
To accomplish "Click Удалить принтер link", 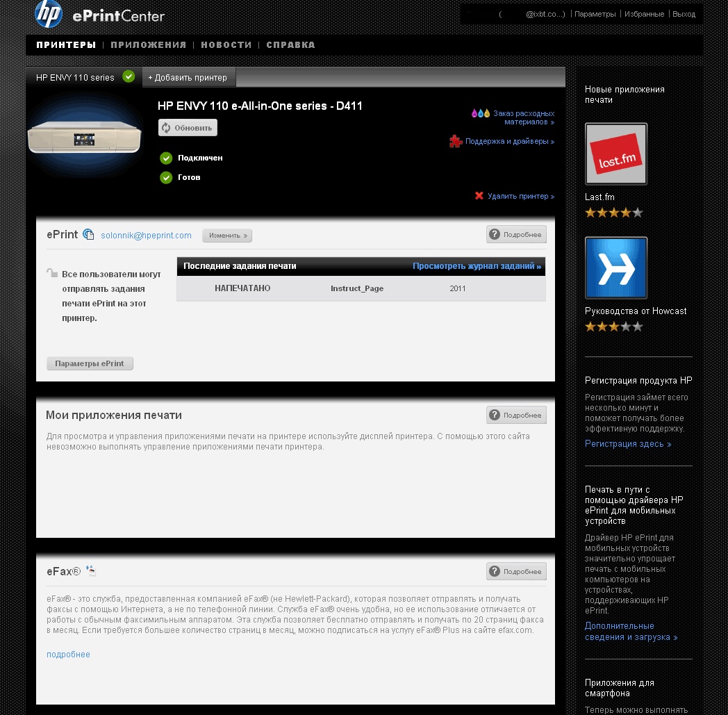I will (x=521, y=196).
